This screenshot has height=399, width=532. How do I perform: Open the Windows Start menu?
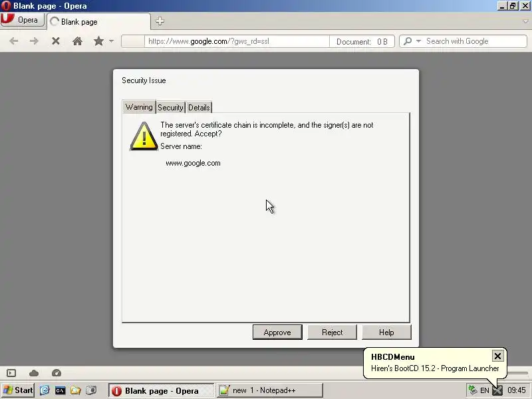(x=18, y=390)
